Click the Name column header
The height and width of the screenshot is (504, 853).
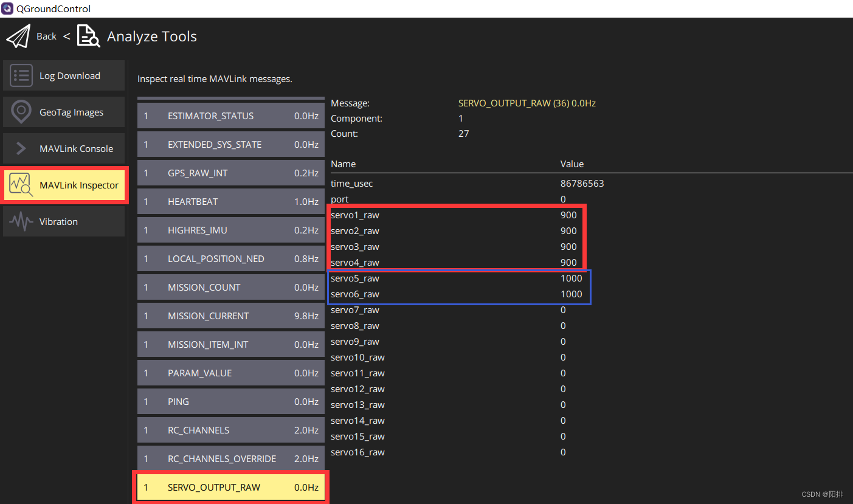tap(344, 164)
